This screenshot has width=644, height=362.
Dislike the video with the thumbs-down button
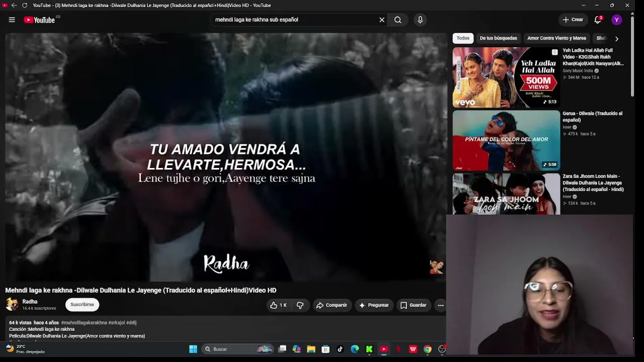click(300, 305)
